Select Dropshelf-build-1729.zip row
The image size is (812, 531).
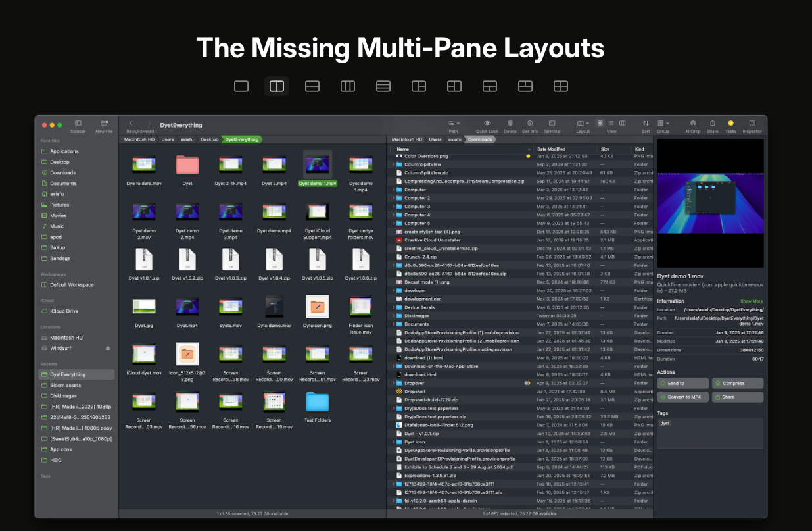click(x=519, y=399)
